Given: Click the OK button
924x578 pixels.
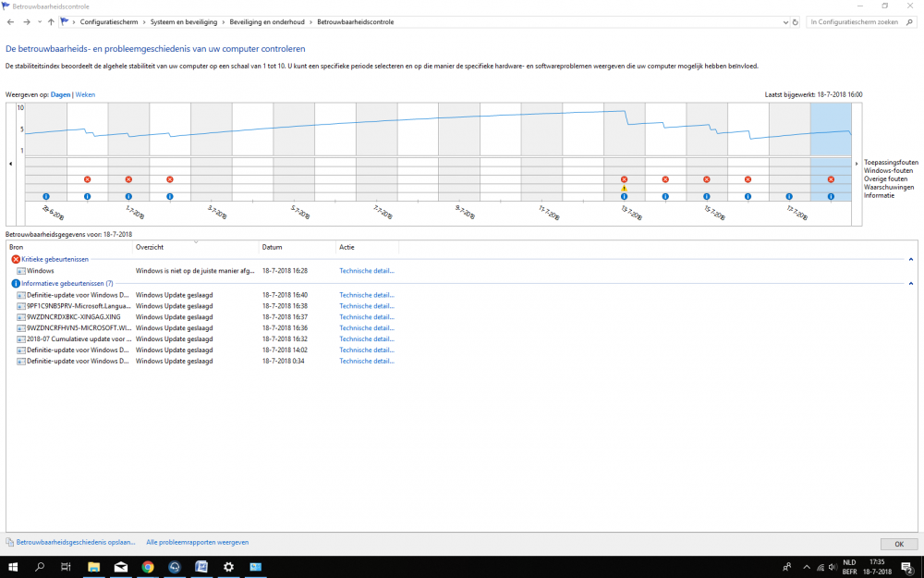Looking at the screenshot, I should tap(899, 544).
